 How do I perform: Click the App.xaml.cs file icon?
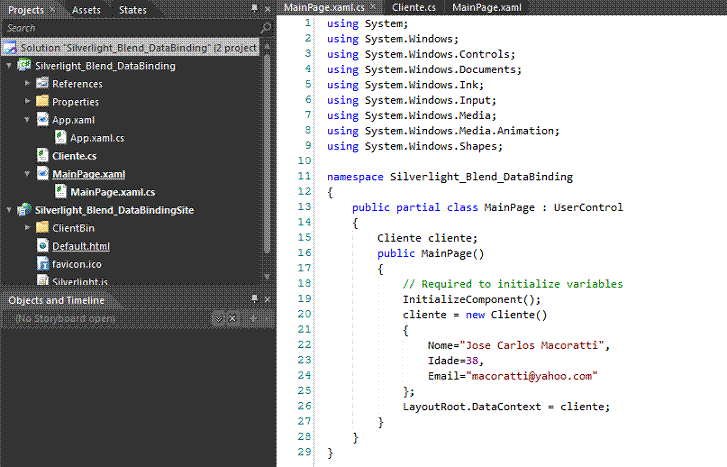[x=60, y=137]
